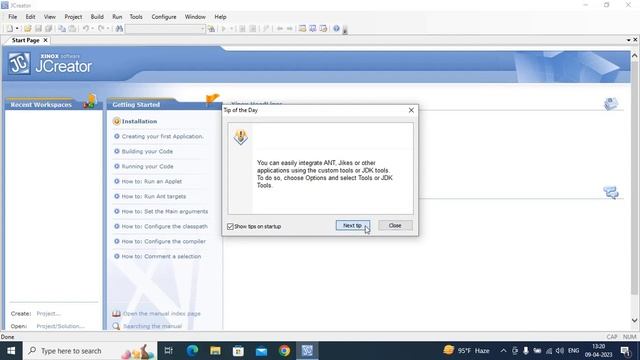Image resolution: width=640 pixels, height=360 pixels.
Task: Open the New file dropdown arrow
Action: tap(17, 29)
